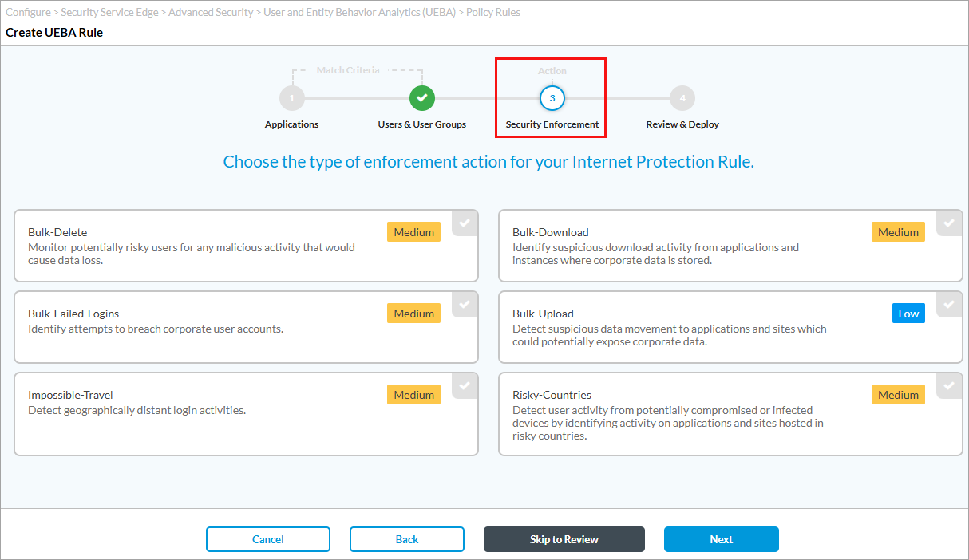This screenshot has height=560, width=969.
Task: Go to Users & User Groups step label
Action: coord(421,124)
